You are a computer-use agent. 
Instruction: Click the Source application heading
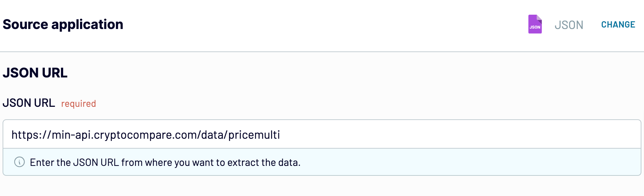coord(63,25)
